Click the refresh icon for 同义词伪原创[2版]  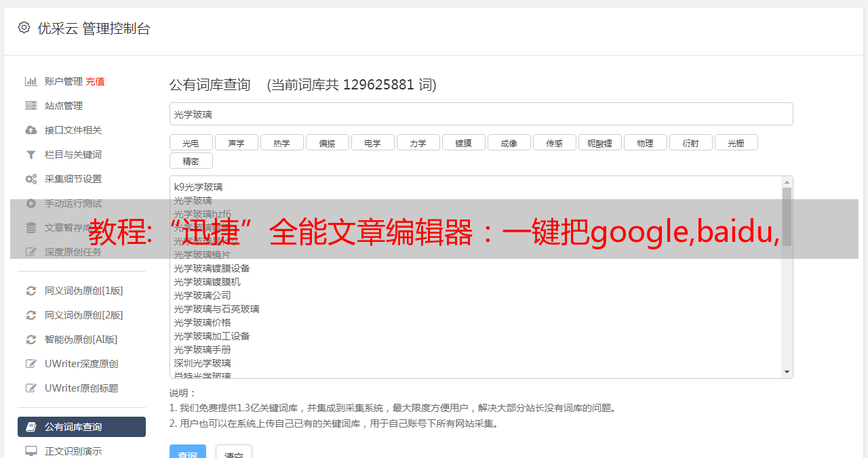[x=31, y=315]
